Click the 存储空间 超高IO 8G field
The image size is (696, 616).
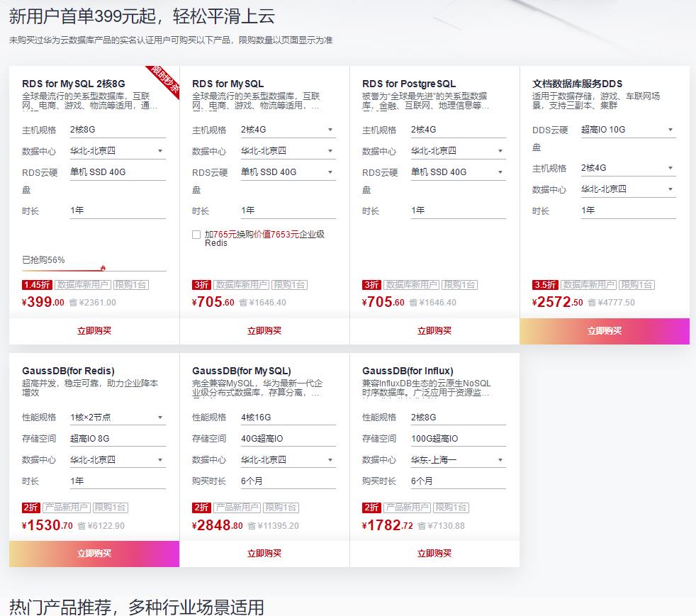(117, 439)
